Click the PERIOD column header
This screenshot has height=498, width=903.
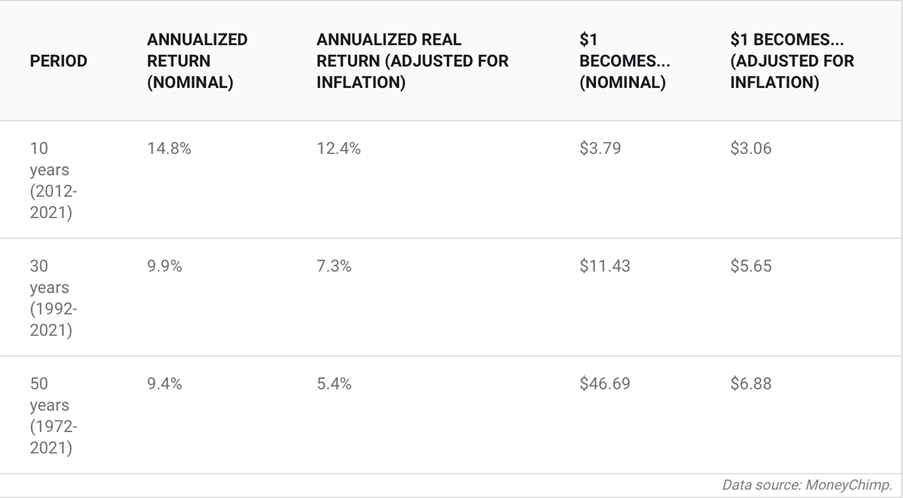pos(58,61)
